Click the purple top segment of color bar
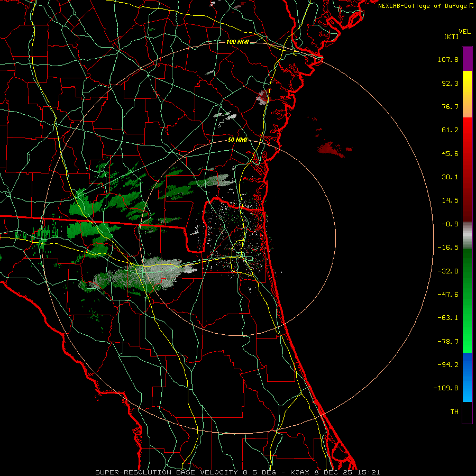Viewport: 476px width, 476px height. click(467, 59)
